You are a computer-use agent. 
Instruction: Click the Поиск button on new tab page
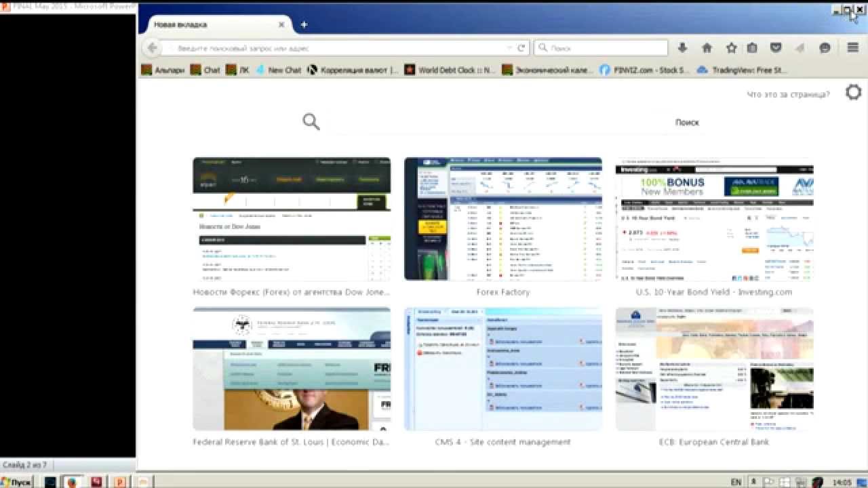(x=687, y=123)
